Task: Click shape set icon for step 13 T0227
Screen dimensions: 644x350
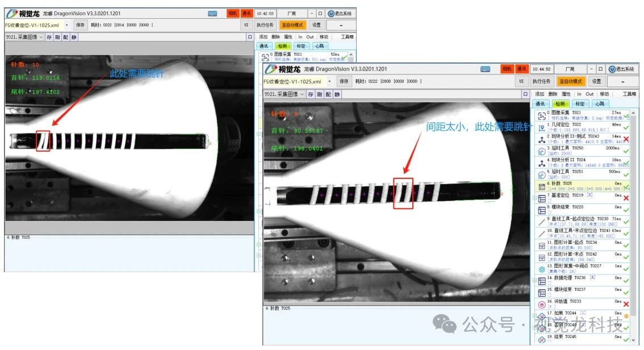Action: click(542, 269)
